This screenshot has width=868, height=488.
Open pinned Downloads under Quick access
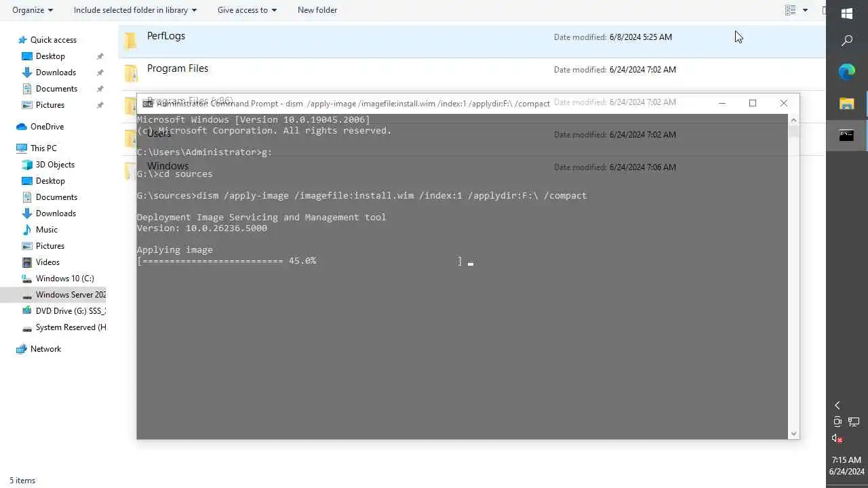(x=56, y=73)
